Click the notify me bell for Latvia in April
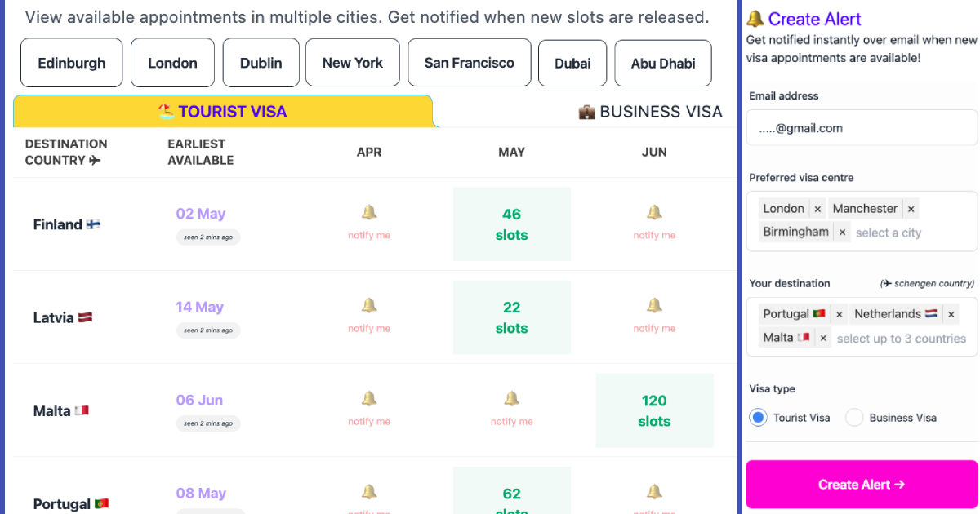 [x=368, y=312]
